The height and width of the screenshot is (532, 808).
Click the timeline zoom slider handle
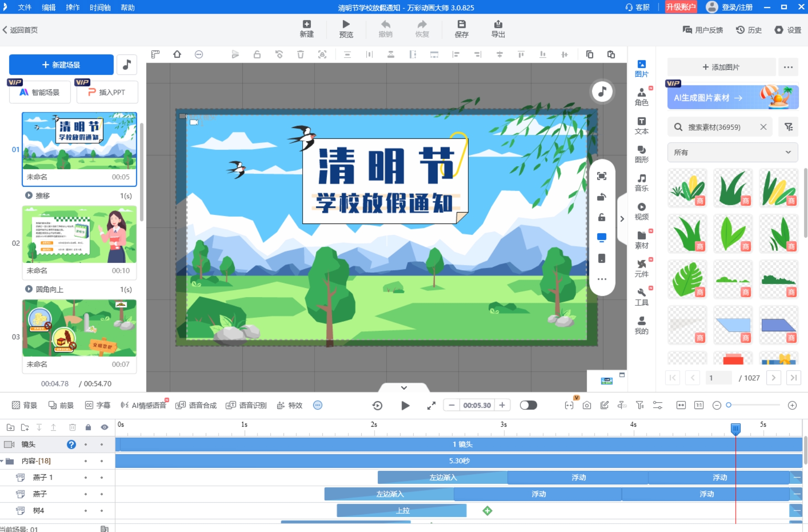[729, 405]
